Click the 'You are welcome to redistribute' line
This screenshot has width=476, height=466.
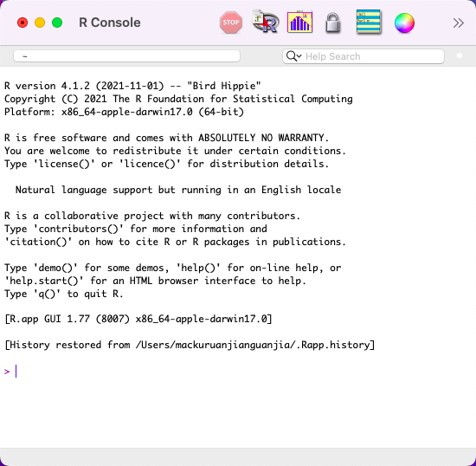[175, 151]
